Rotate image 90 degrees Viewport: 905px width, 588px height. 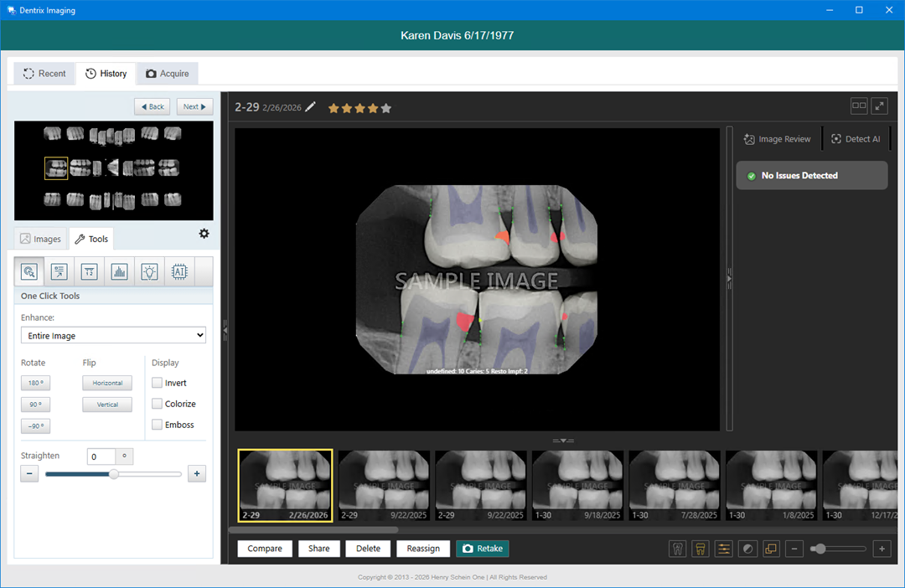pyautogui.click(x=35, y=405)
